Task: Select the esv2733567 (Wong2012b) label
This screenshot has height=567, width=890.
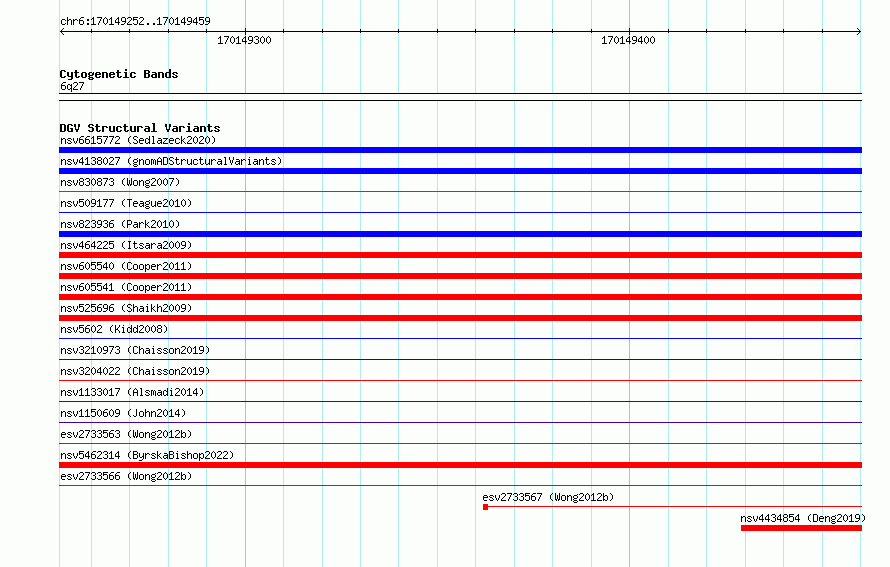Action: click(548, 497)
